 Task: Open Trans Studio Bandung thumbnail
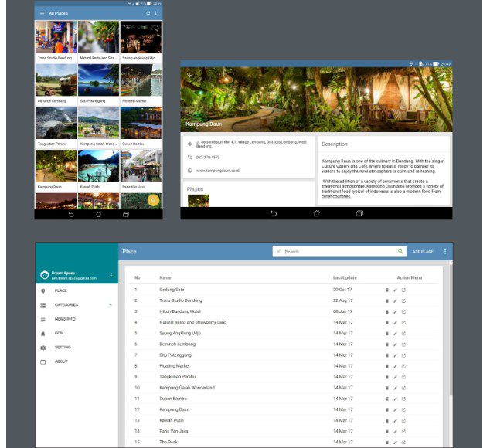pos(56,37)
